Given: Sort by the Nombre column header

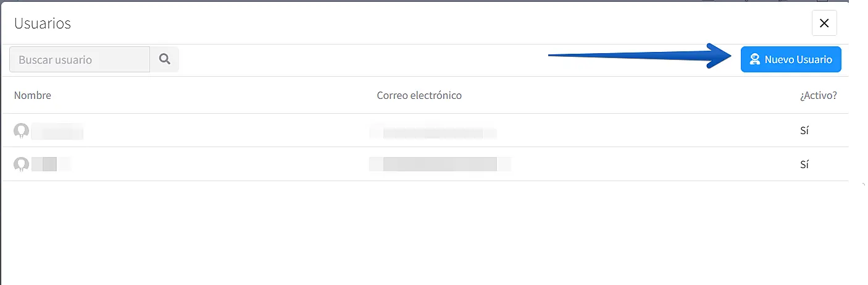Looking at the screenshot, I should coord(33,95).
